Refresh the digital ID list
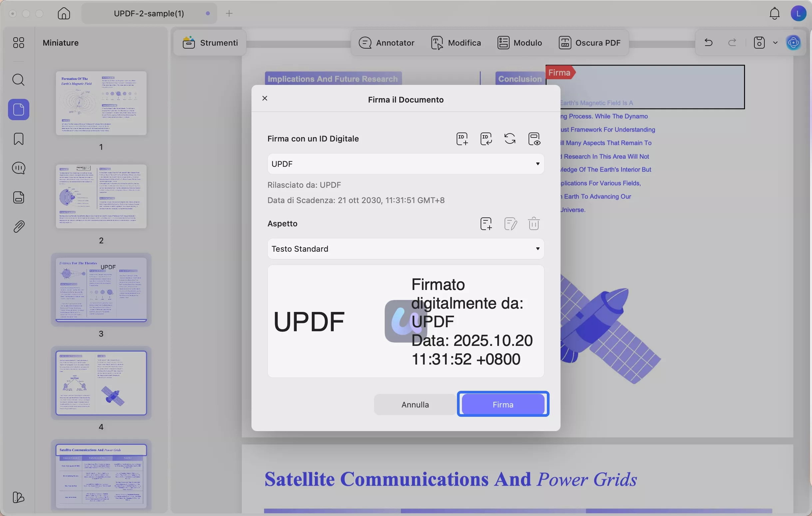Image resolution: width=812 pixels, height=516 pixels. coord(510,139)
